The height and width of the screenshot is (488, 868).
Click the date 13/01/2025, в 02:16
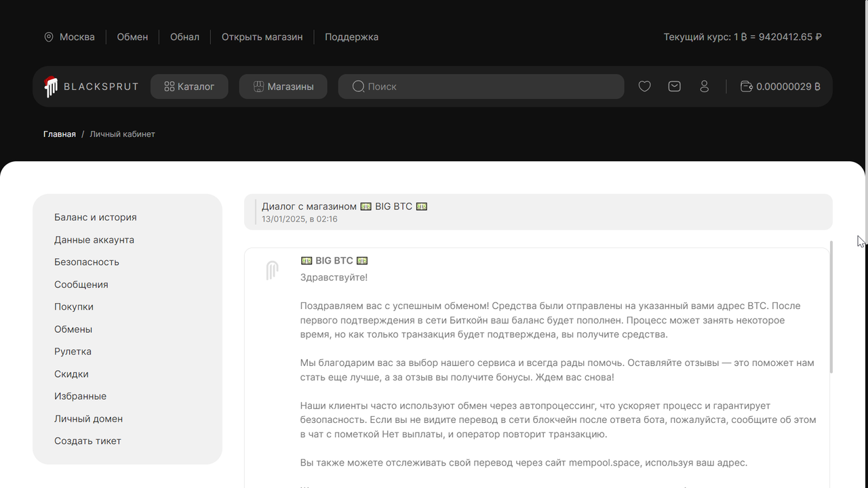pyautogui.click(x=300, y=219)
